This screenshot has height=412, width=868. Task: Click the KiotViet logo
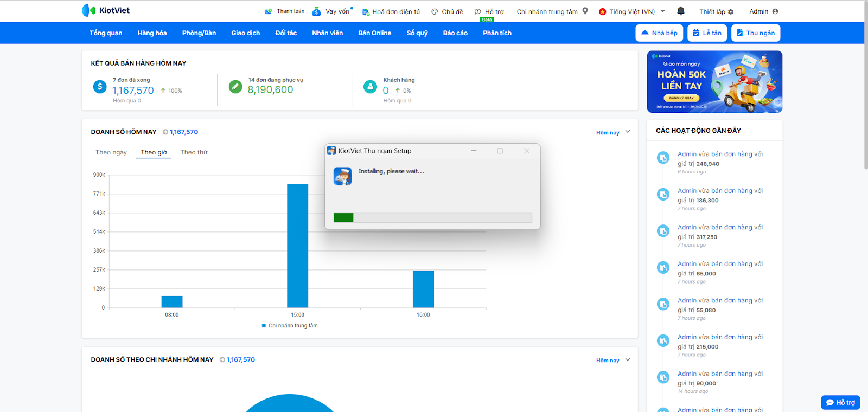coord(106,10)
